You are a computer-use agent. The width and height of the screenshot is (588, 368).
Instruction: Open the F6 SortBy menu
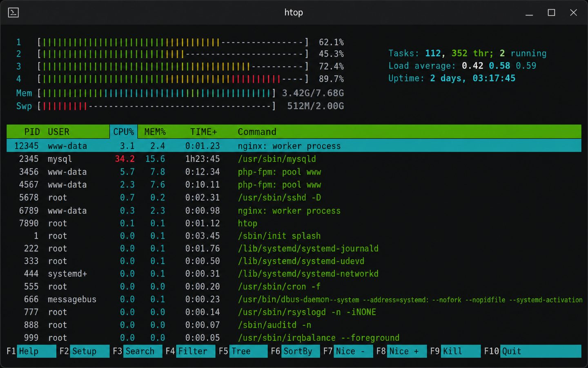pos(295,351)
